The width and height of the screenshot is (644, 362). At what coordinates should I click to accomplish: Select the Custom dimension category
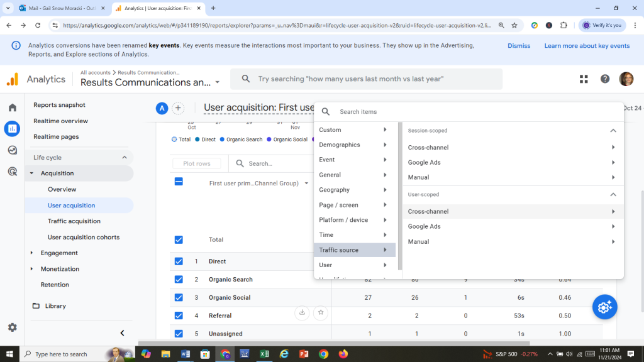pos(355,129)
